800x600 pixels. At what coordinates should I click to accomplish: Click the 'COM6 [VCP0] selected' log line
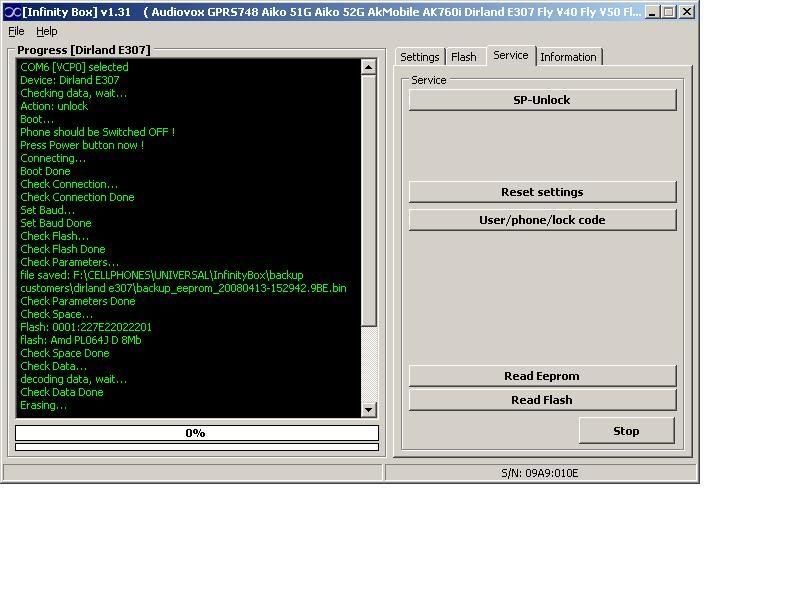pos(74,67)
